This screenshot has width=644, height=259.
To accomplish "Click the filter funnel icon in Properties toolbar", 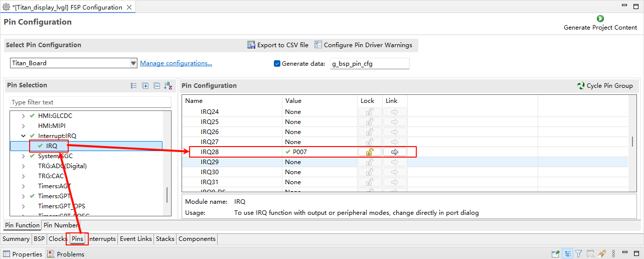I will [578, 254].
